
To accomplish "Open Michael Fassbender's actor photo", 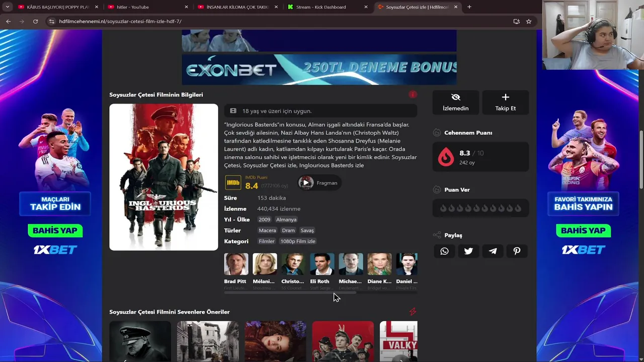I will 351,264.
